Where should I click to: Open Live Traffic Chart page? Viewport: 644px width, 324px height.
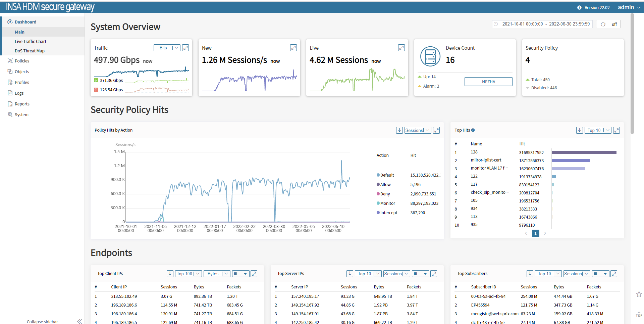(x=31, y=41)
